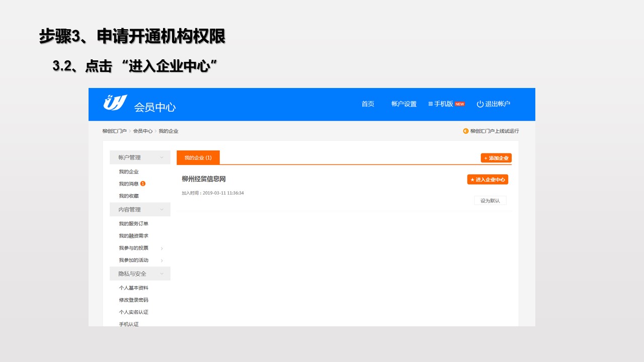This screenshot has width=644, height=362.
Task: Click the 会员中心 breadcrumb link
Action: tap(143, 131)
